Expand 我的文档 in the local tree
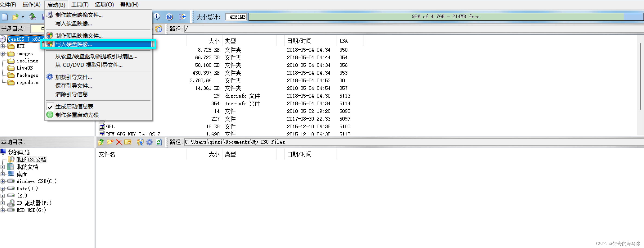 click(x=3, y=167)
